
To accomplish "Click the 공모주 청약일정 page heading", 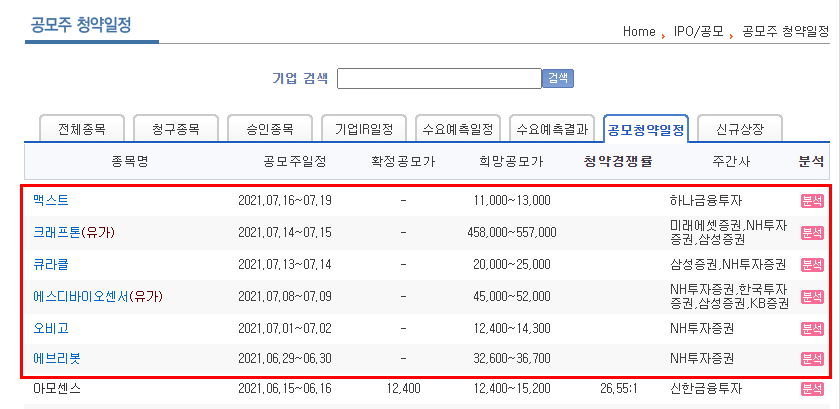I will click(x=81, y=25).
